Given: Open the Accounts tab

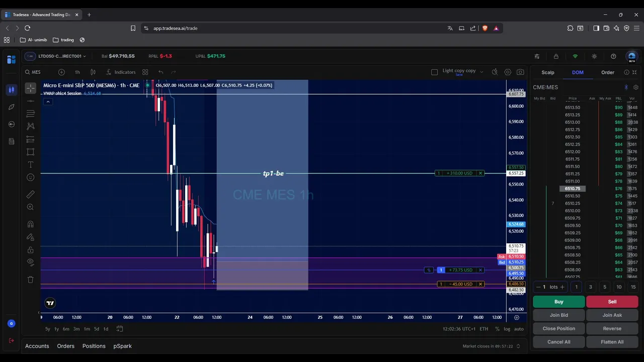Looking at the screenshot, I should pyautogui.click(x=37, y=346).
